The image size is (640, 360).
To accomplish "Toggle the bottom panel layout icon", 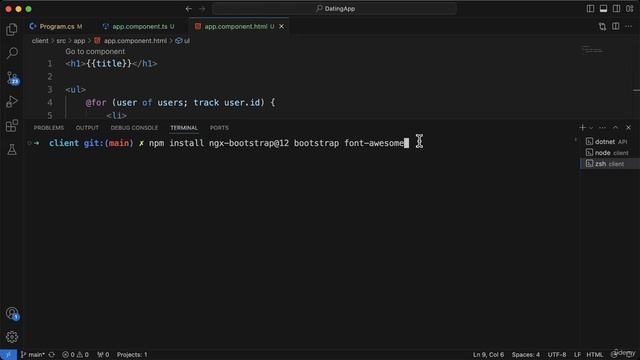I will pos(603,9).
